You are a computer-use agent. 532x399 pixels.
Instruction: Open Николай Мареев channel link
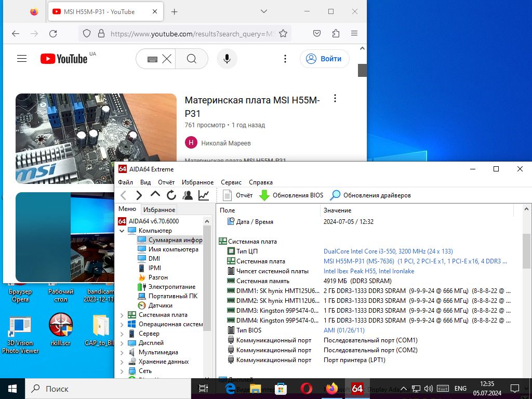click(226, 143)
